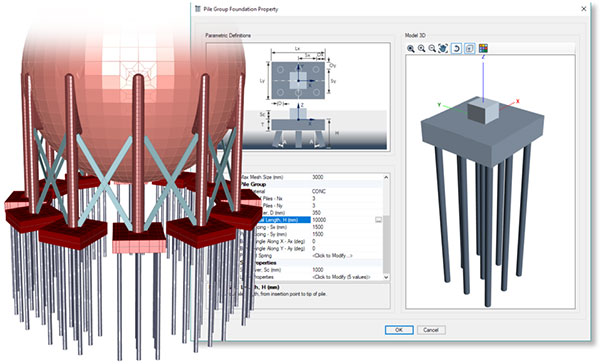Click the property grid scroll up arrow
Viewport: 600px width, 364px height.
click(x=386, y=177)
